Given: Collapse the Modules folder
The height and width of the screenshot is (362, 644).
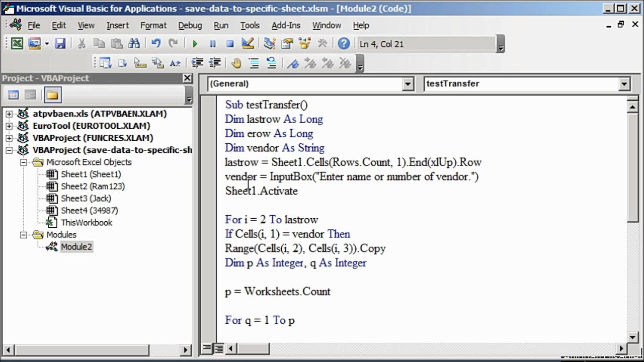Looking at the screenshot, I should click(23, 234).
